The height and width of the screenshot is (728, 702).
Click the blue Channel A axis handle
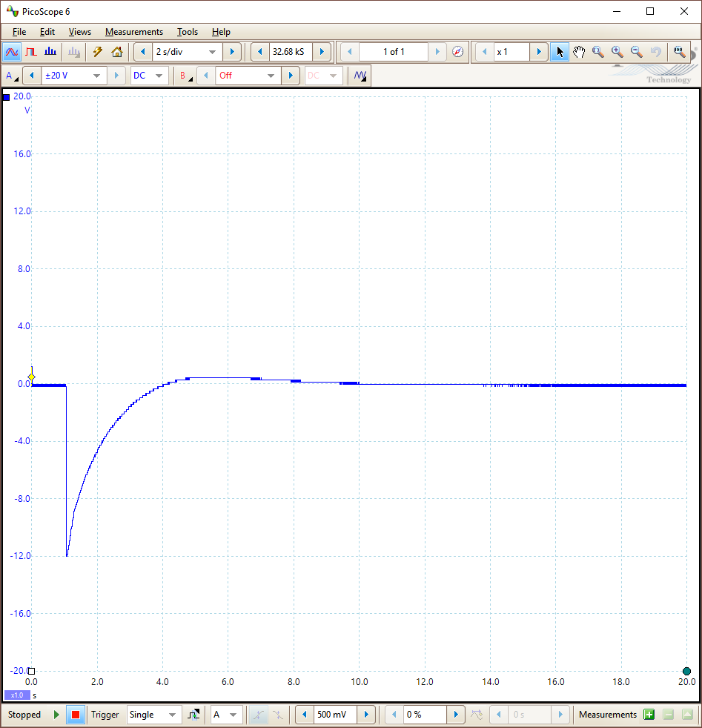pos(6,97)
